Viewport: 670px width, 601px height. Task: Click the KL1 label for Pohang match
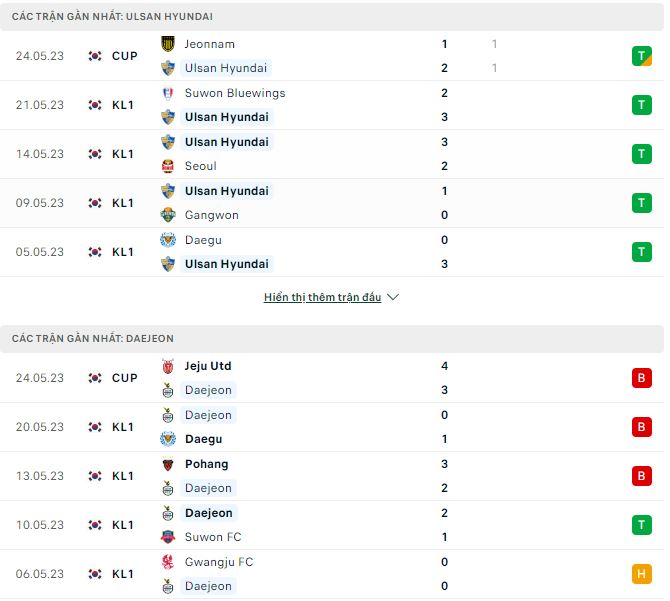coord(123,476)
